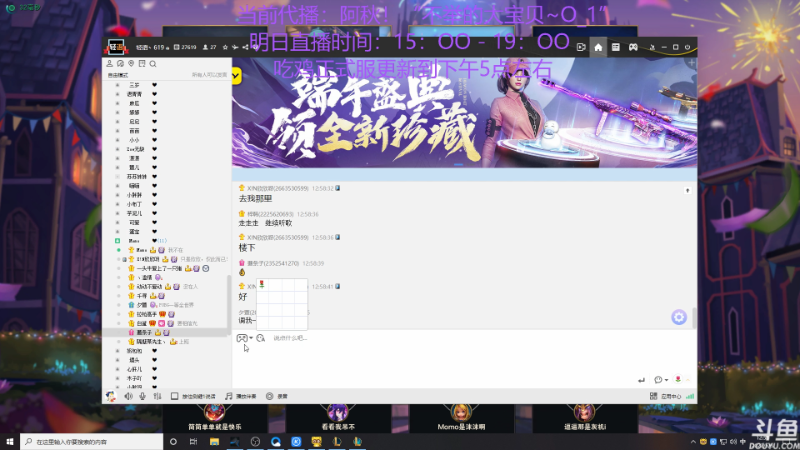Open Task View on the taskbar
Viewport: 800px width, 450px height.
coord(193,441)
